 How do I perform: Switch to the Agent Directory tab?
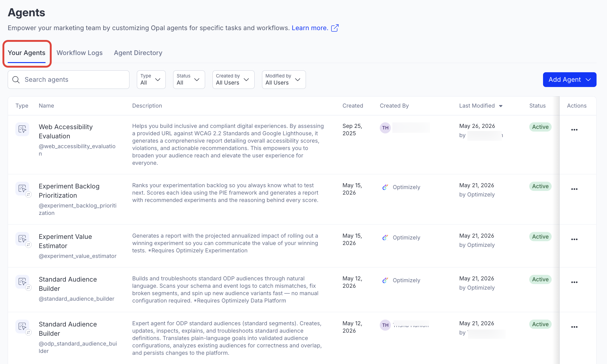138,53
